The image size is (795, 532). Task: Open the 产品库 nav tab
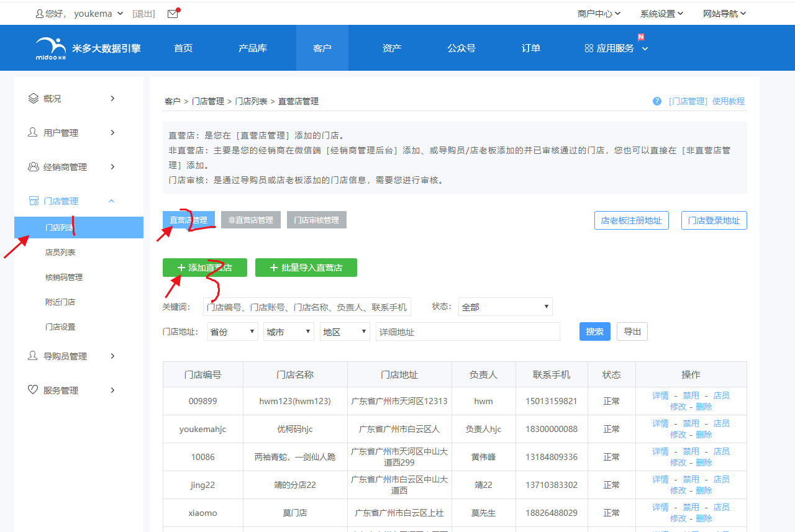[253, 48]
